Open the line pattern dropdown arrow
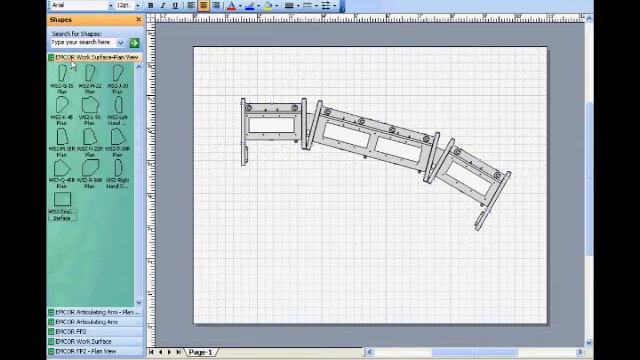 316,6
